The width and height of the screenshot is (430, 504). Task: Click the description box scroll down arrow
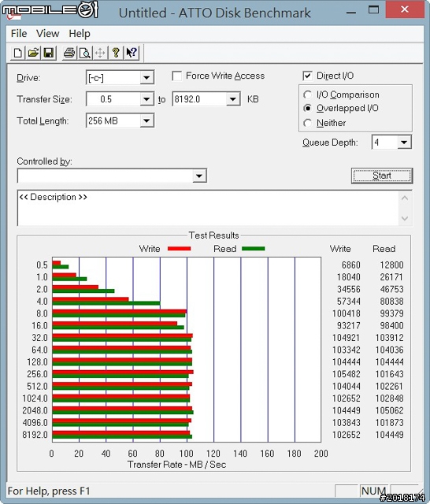click(x=405, y=219)
